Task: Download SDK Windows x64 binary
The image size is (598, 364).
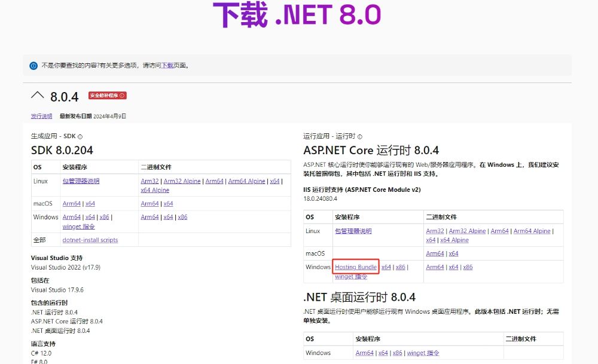Action: point(168,217)
